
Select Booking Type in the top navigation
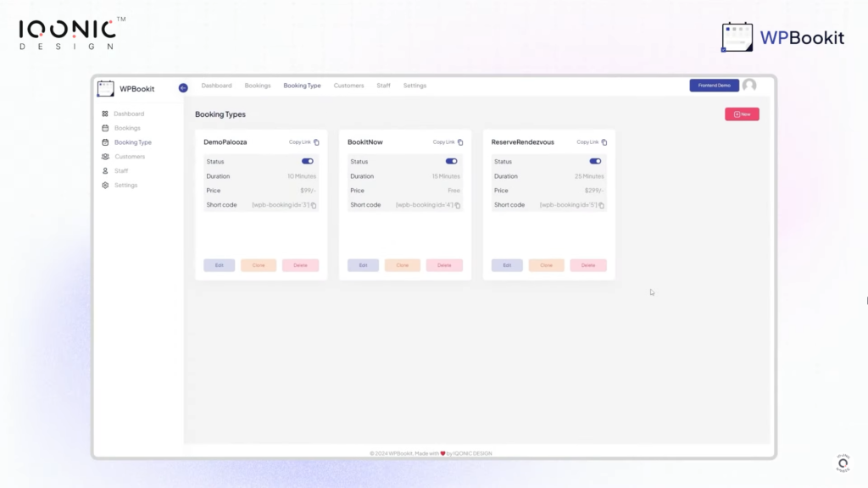click(x=303, y=86)
